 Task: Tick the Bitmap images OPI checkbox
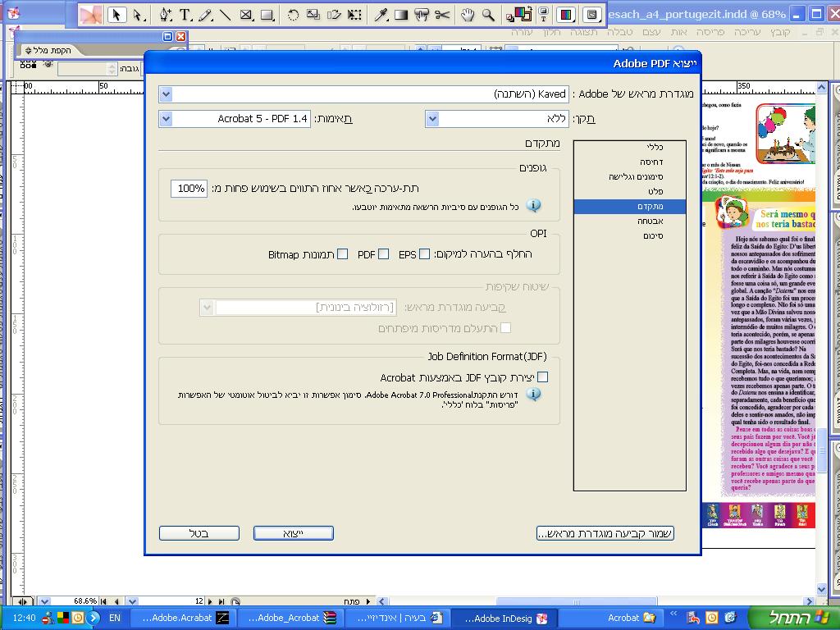coord(343,254)
